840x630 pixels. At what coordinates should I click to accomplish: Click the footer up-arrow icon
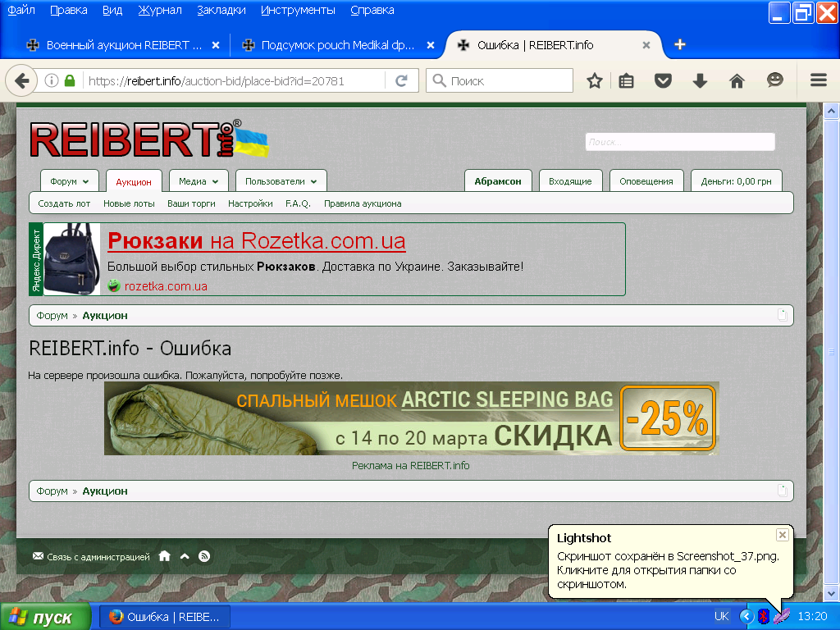pos(185,556)
